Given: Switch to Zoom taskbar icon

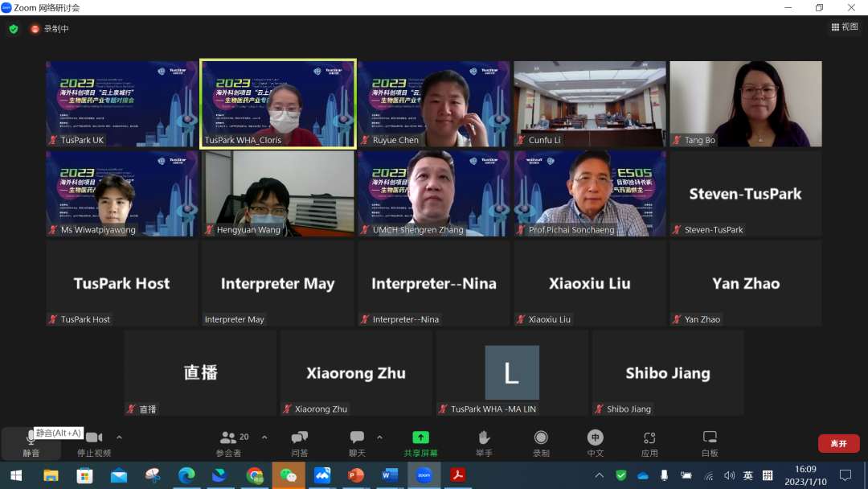Looking at the screenshot, I should 424,475.
